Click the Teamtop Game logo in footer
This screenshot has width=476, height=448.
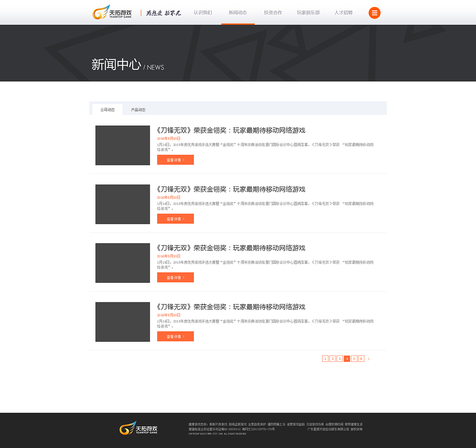coord(138,428)
